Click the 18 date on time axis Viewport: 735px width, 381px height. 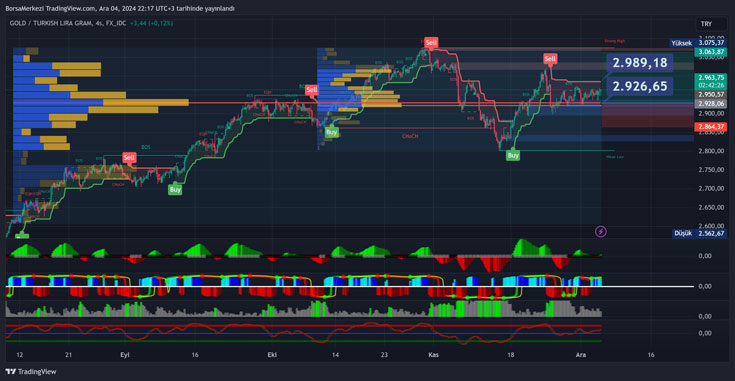click(x=510, y=355)
